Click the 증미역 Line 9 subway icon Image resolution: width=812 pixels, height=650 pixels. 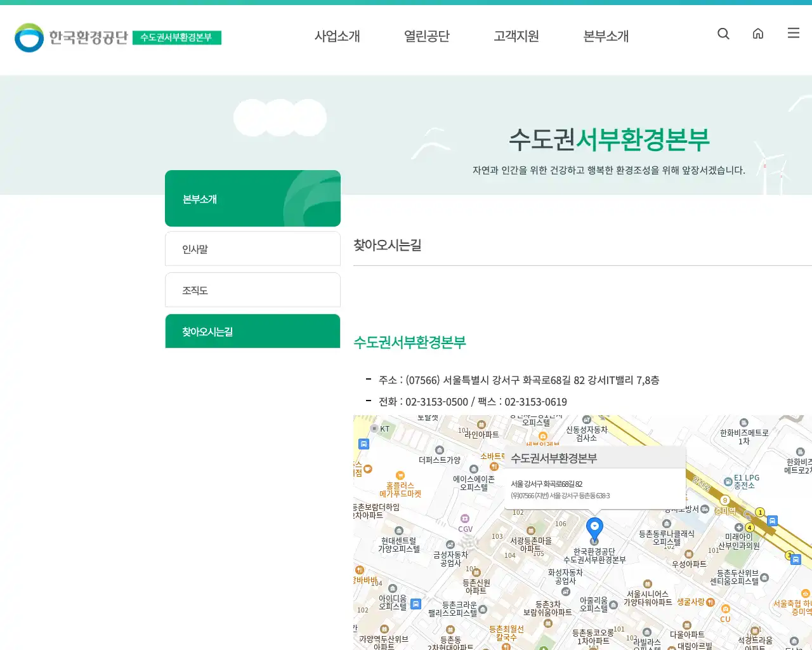[x=725, y=500]
